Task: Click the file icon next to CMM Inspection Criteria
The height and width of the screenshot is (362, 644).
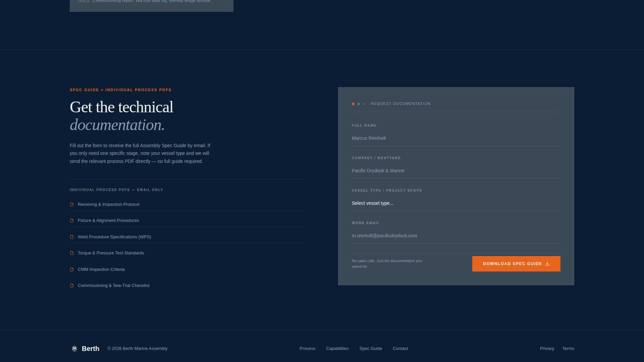Action: 72,269
